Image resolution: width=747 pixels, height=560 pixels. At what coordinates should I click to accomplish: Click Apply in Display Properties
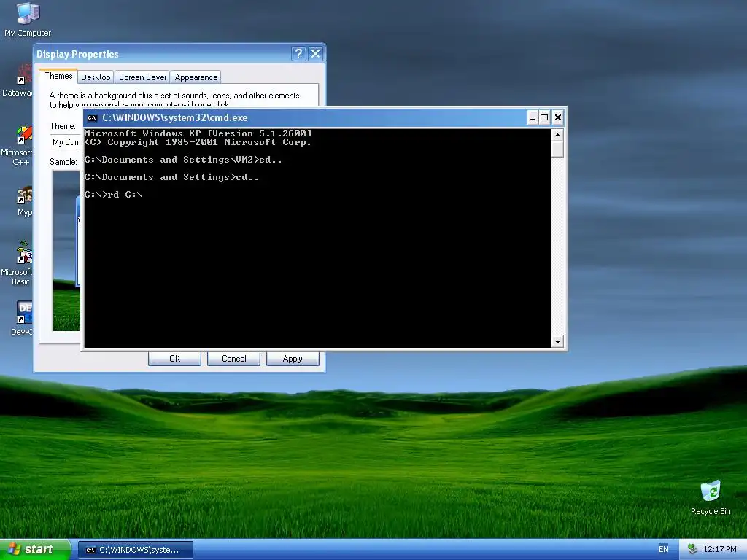(x=293, y=359)
